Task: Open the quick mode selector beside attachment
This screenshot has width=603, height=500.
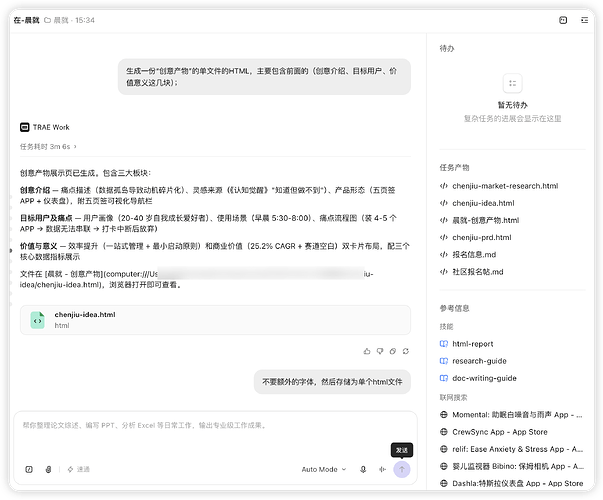Action: pyautogui.click(x=78, y=469)
